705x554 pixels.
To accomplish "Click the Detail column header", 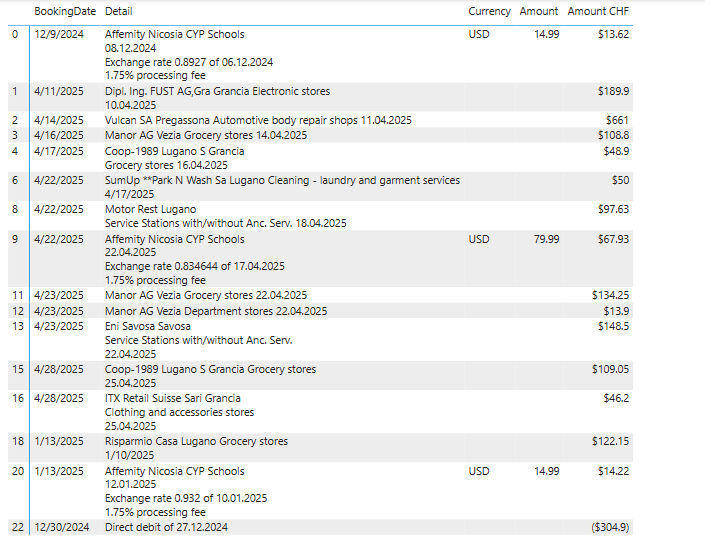I will coord(119,11).
